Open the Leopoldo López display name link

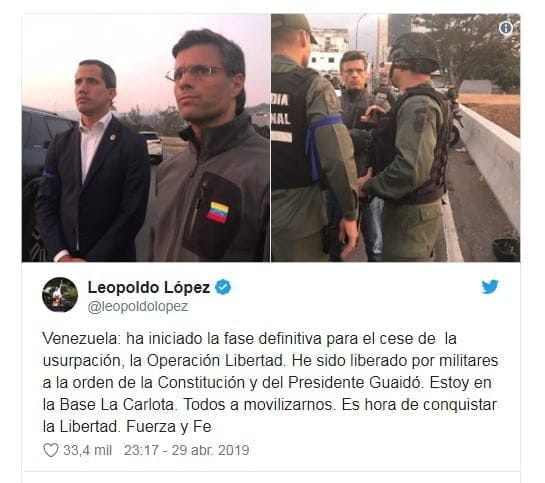click(149, 287)
